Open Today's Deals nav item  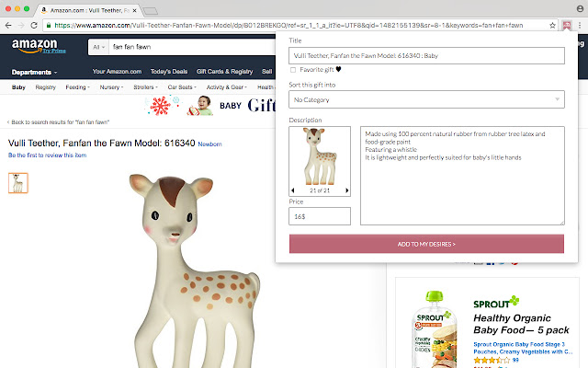click(169, 72)
